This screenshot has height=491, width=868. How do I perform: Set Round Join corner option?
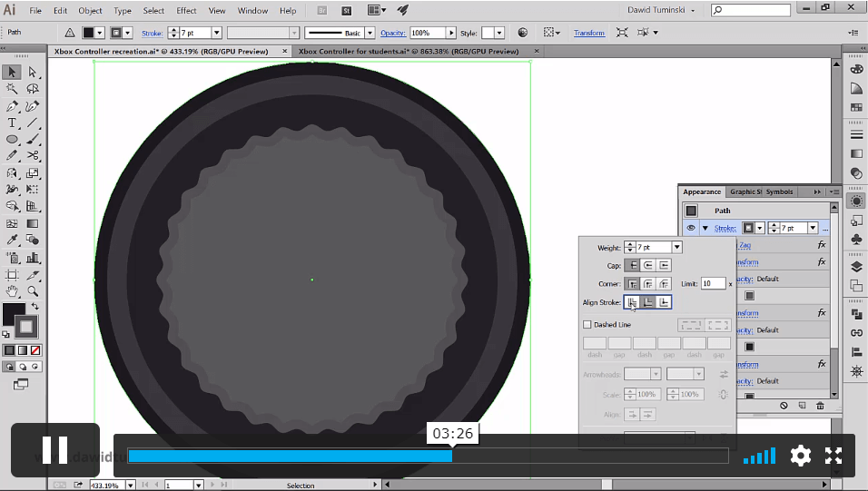point(647,284)
